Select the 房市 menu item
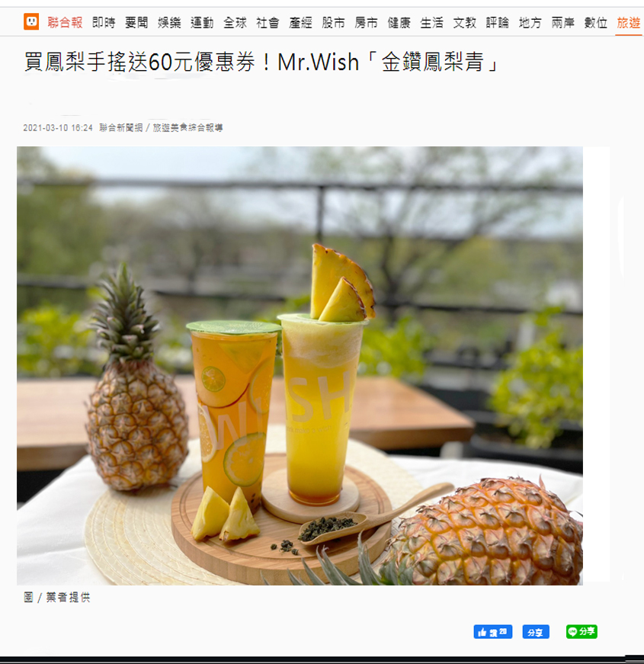This screenshot has height=664, width=644. coord(367,22)
